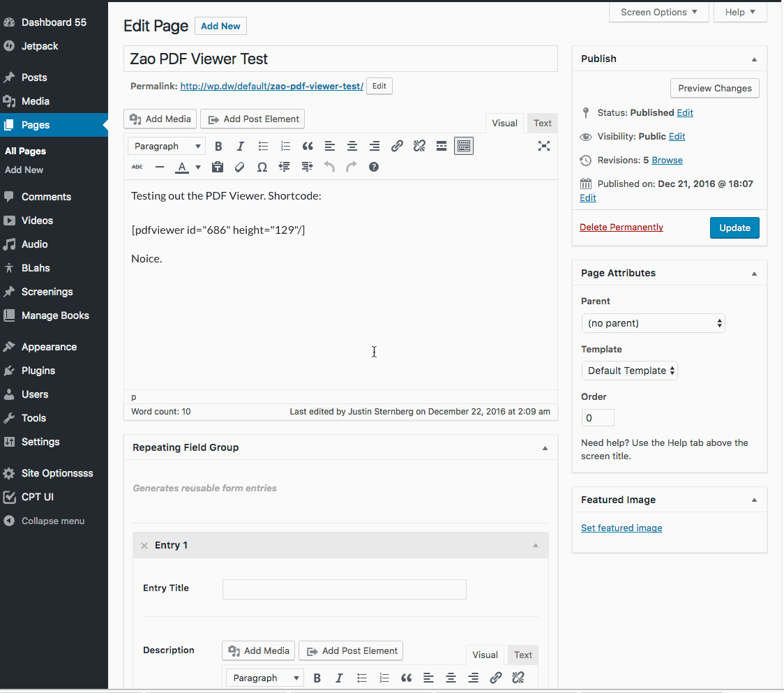Apply strikethrough formatting

[137, 167]
